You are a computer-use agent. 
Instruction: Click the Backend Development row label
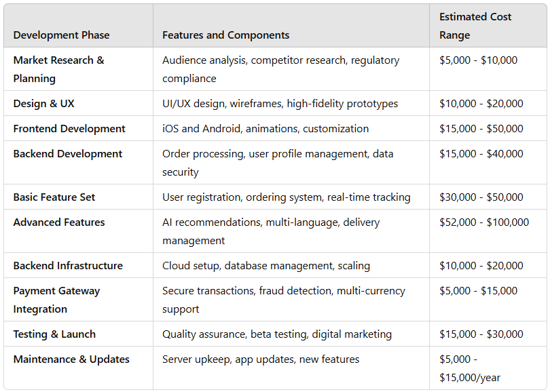(68, 154)
